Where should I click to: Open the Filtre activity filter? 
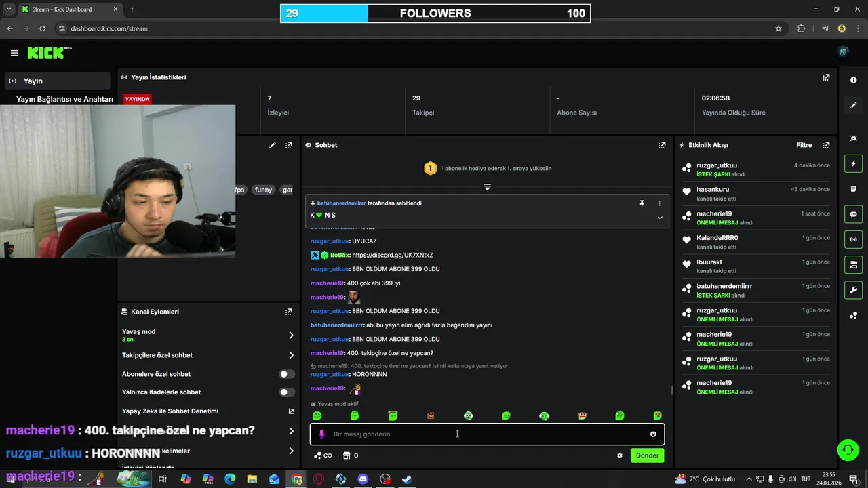pyautogui.click(x=804, y=145)
